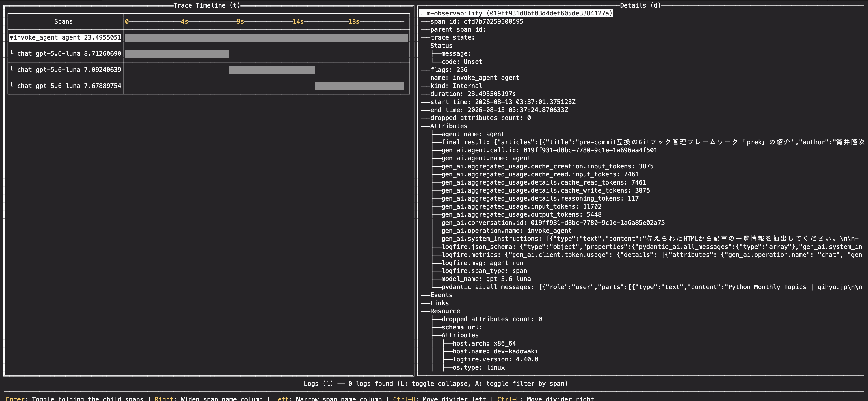Collapse the Resource node
868x401 pixels.
[445, 311]
